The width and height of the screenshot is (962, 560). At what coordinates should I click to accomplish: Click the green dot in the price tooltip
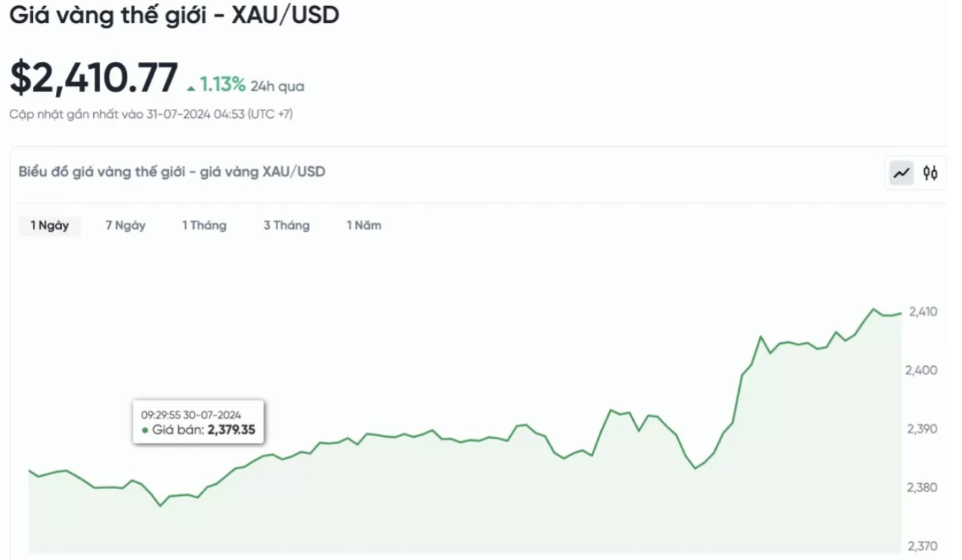[x=145, y=430]
